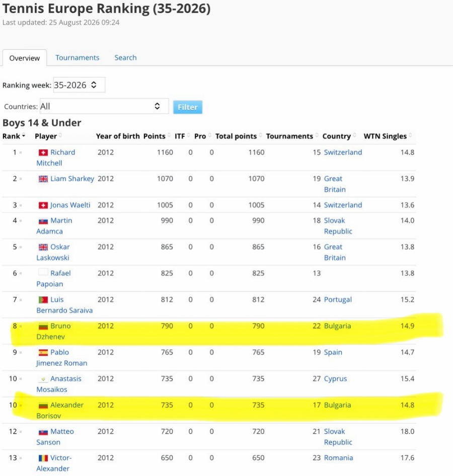Screen dimensions: 453x476
Task: Follow Portugal country link
Action: (338, 299)
